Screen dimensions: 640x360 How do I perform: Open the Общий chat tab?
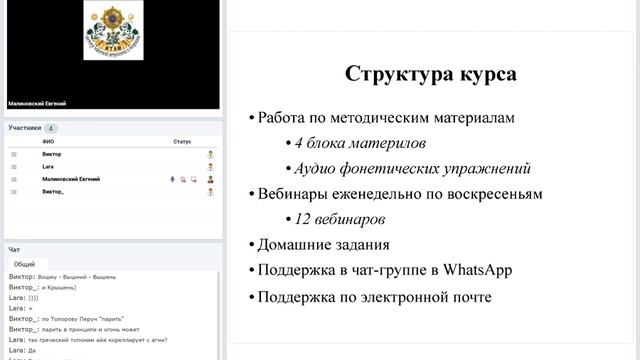[x=24, y=264]
